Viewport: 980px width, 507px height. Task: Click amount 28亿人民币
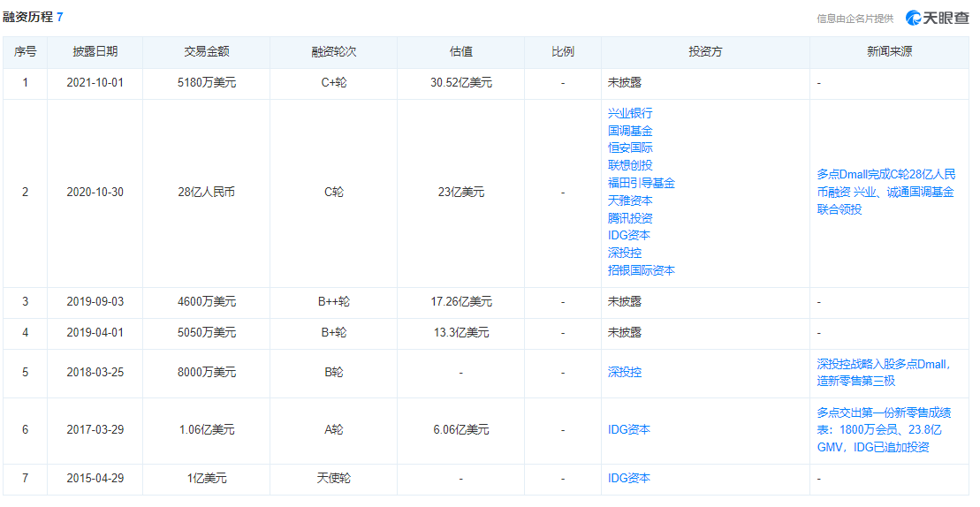206,193
